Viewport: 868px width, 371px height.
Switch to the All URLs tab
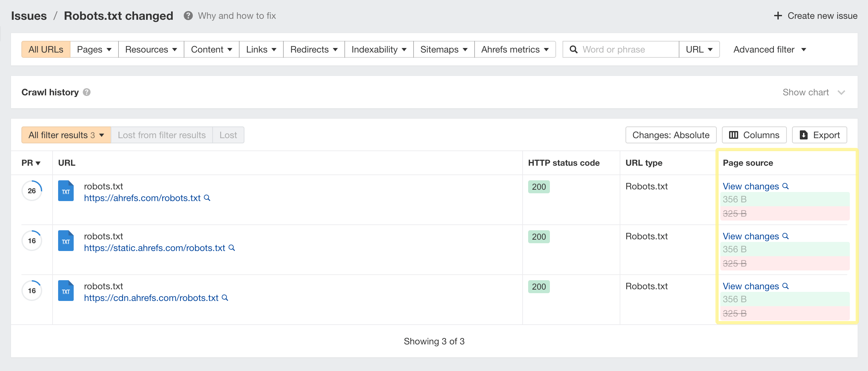[45, 49]
